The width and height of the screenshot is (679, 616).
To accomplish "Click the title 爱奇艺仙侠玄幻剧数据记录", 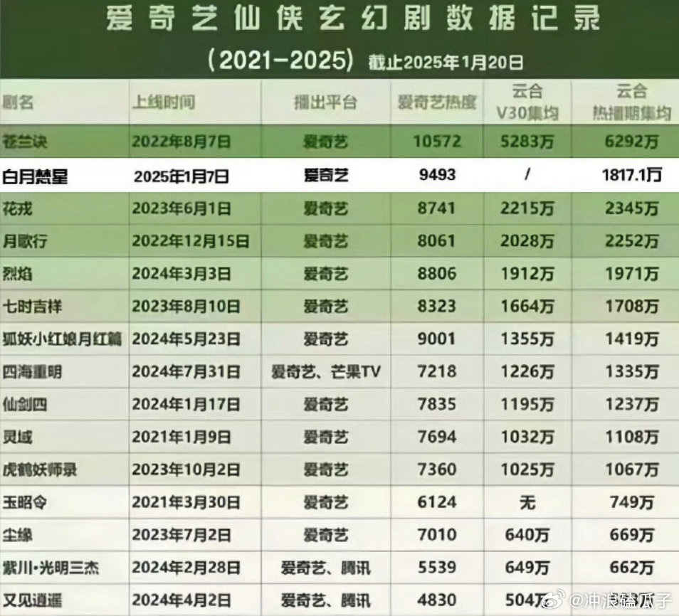I will coord(353,19).
